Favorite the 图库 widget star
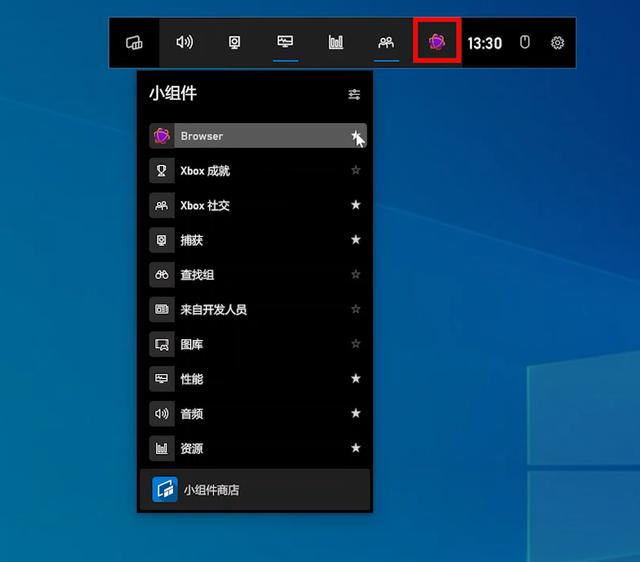The height and width of the screenshot is (562, 640). coord(356,344)
